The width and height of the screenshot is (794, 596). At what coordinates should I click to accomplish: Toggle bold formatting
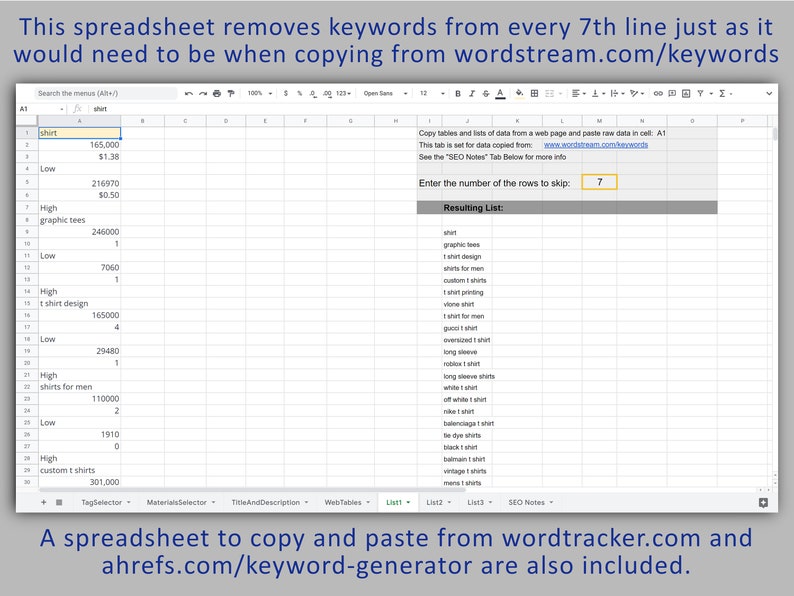coord(458,93)
